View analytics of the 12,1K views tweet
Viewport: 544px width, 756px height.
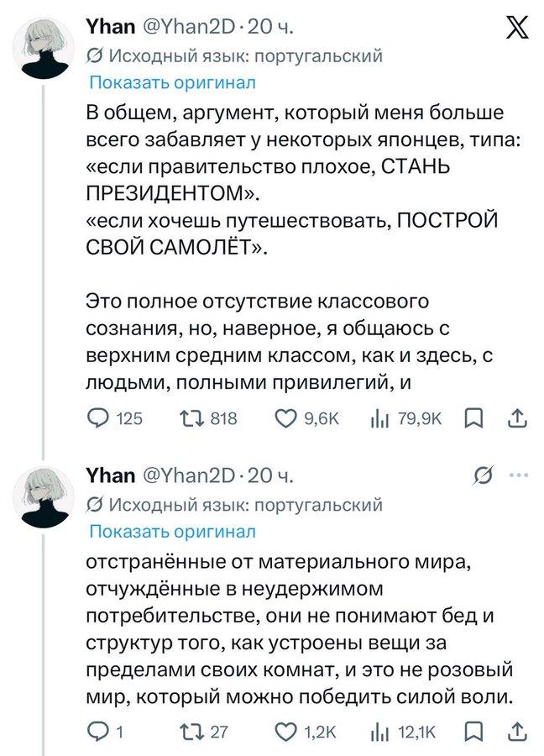click(x=379, y=732)
